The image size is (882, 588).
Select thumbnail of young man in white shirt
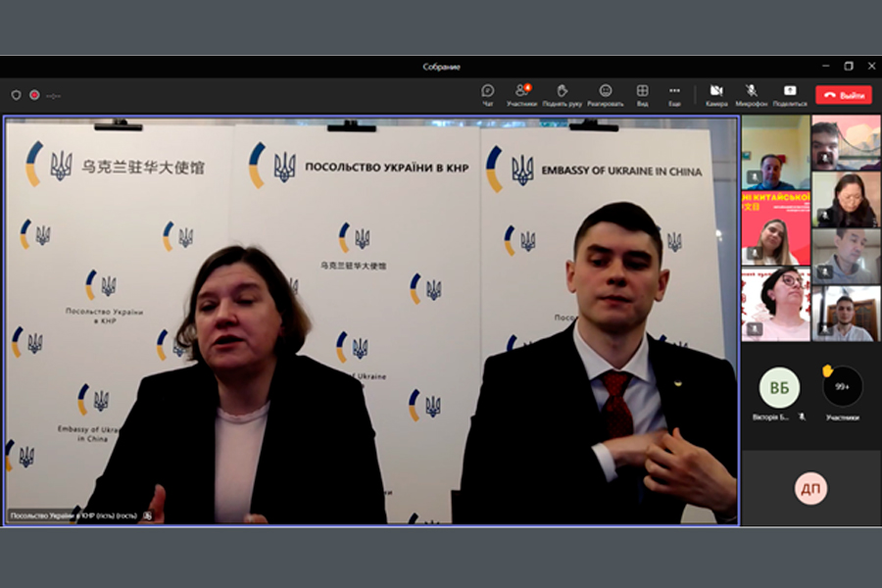(846, 314)
